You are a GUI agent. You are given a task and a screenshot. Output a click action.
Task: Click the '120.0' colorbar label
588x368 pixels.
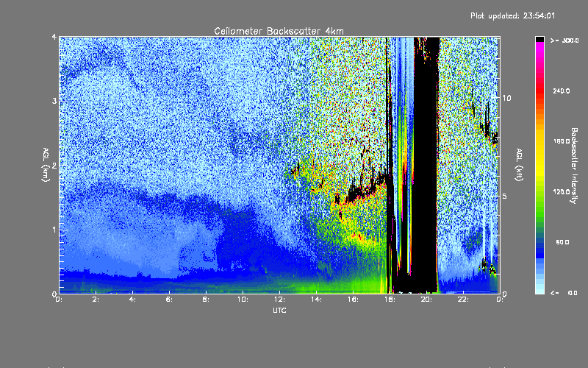(x=562, y=192)
